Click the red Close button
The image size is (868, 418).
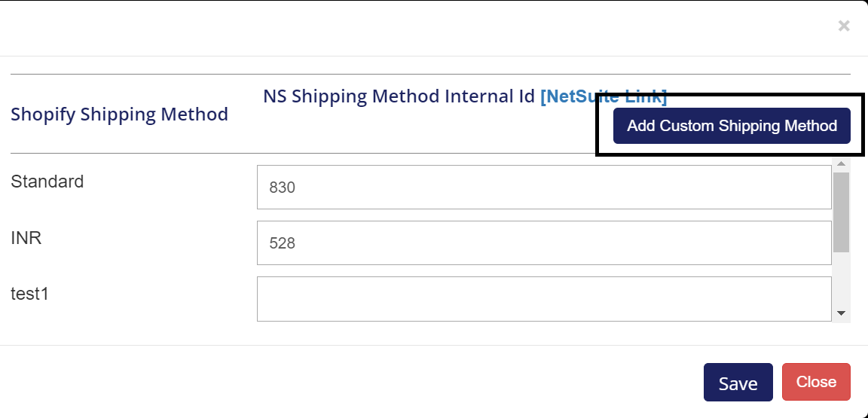pos(816,382)
